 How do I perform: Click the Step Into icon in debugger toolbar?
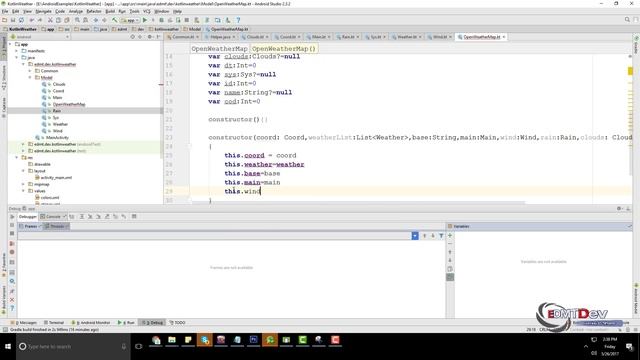click(90, 217)
